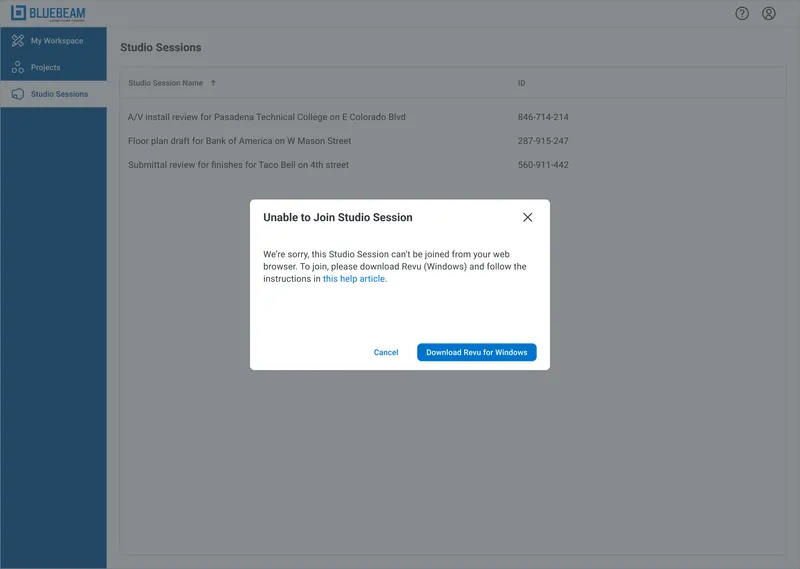800x569 pixels.
Task: Close the Unable to Join dialog
Action: point(528,217)
